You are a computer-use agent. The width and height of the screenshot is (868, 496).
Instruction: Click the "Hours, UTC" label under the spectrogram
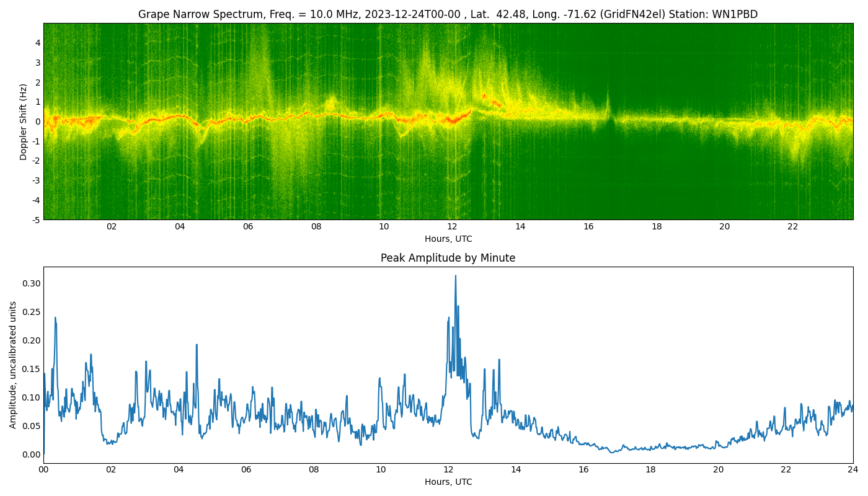coord(448,239)
